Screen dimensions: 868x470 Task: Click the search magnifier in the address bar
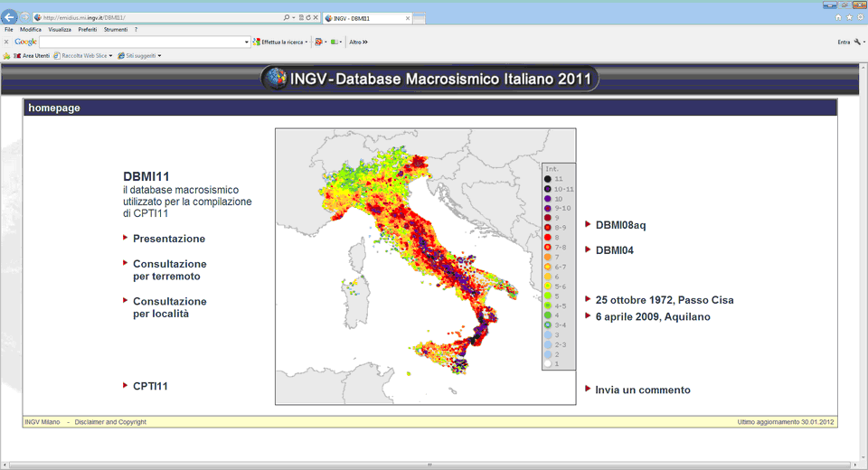tap(287, 18)
